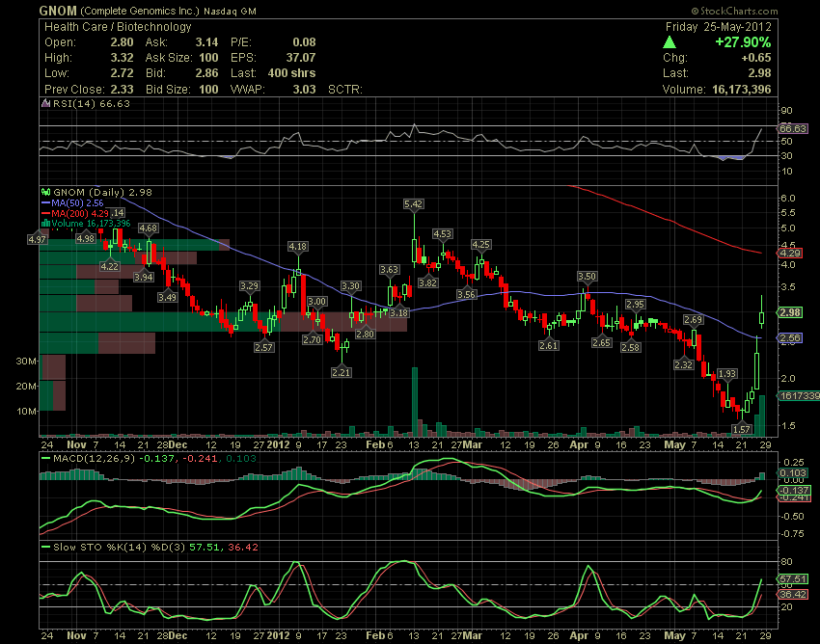Click the 57.51 stochastic axis tag

point(793,578)
